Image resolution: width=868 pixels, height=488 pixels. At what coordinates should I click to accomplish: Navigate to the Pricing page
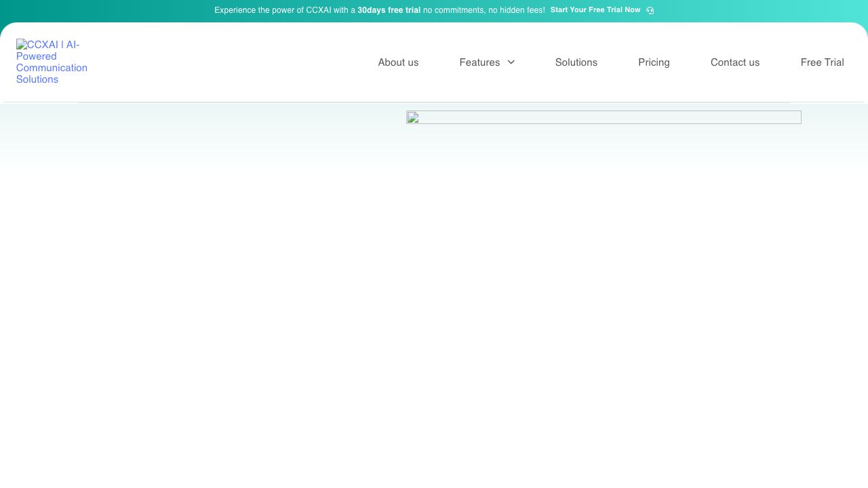654,62
